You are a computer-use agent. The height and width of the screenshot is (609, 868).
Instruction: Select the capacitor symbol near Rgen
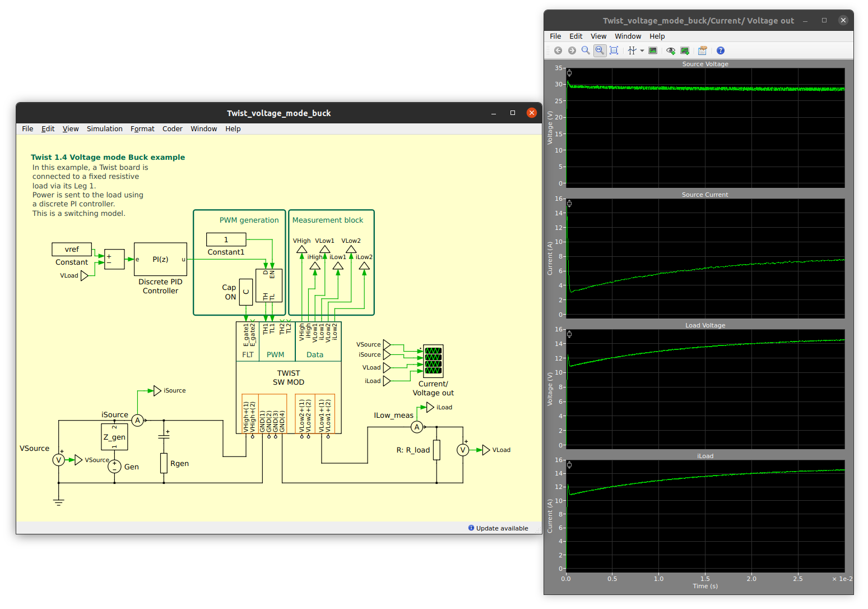(x=164, y=436)
